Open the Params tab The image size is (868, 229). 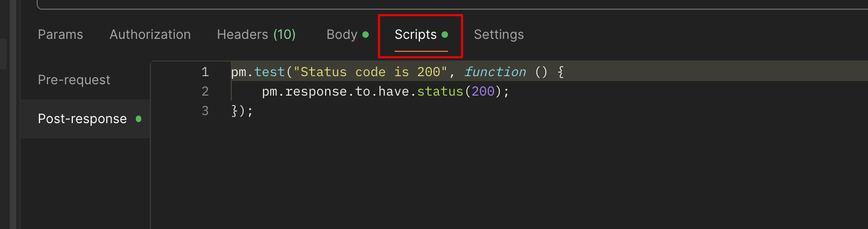click(60, 35)
